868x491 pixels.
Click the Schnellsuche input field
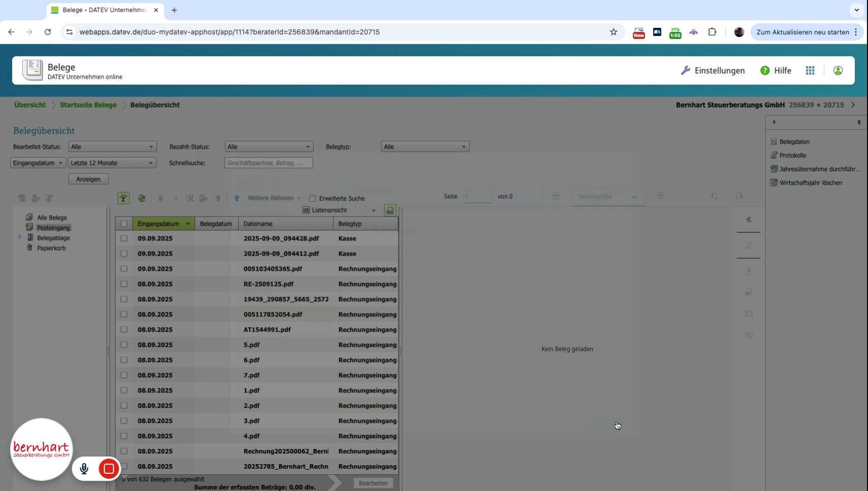(x=269, y=163)
